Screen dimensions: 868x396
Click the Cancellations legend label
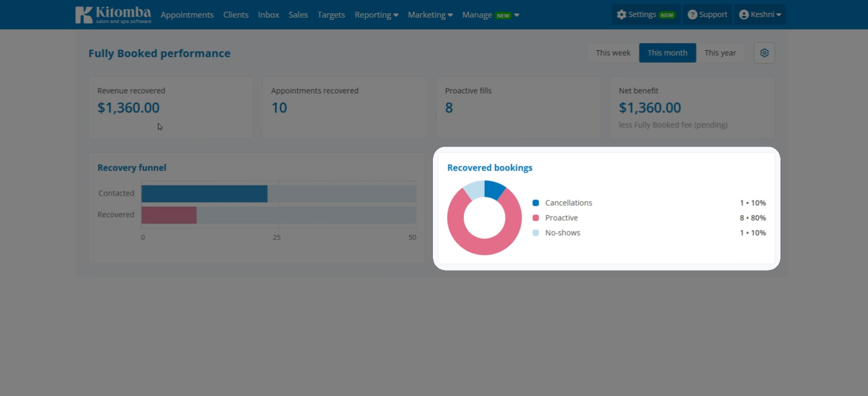569,203
